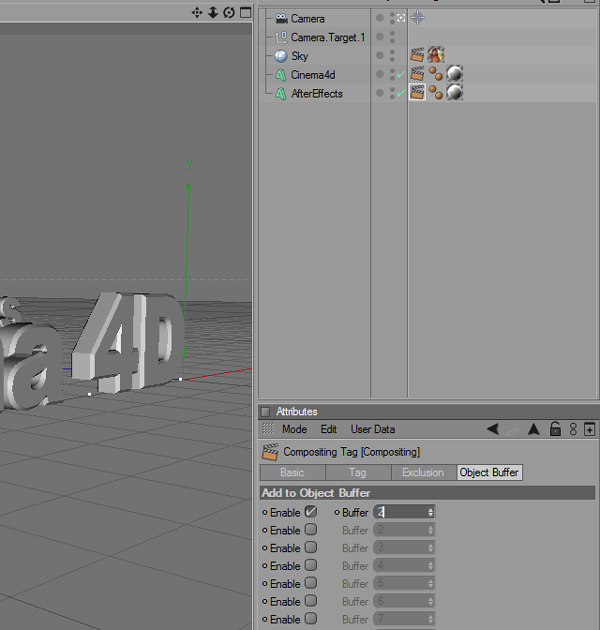Viewport: 600px width, 630px height.
Task: Click the viewport rotate camera icon
Action: tap(229, 12)
